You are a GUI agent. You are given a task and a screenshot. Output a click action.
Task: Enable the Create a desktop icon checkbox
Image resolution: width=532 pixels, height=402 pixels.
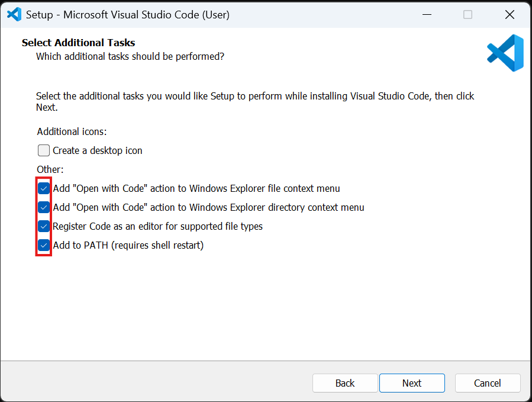pyautogui.click(x=44, y=150)
